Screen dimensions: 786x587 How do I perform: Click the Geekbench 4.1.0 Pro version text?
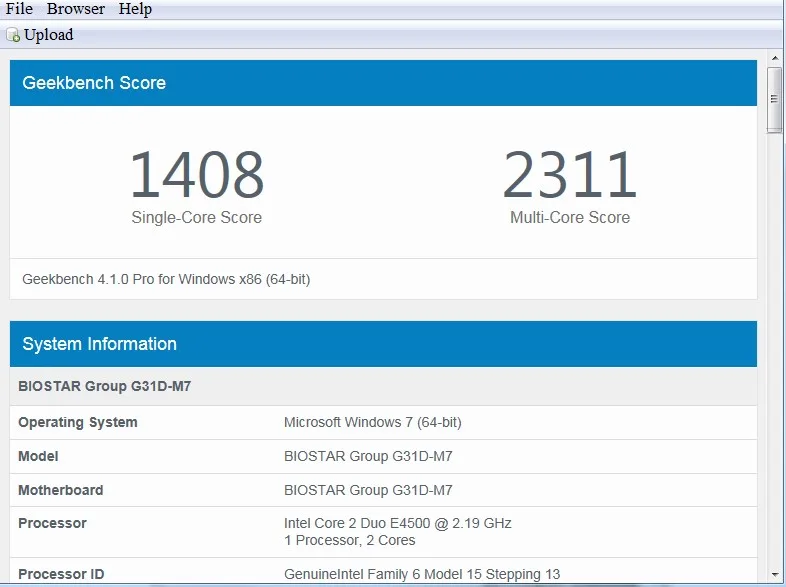[x=166, y=279]
